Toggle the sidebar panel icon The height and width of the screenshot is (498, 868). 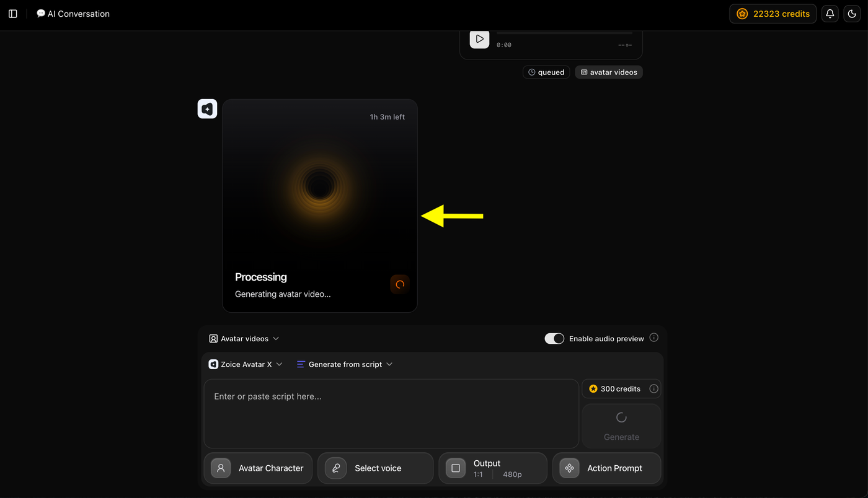[x=13, y=14]
